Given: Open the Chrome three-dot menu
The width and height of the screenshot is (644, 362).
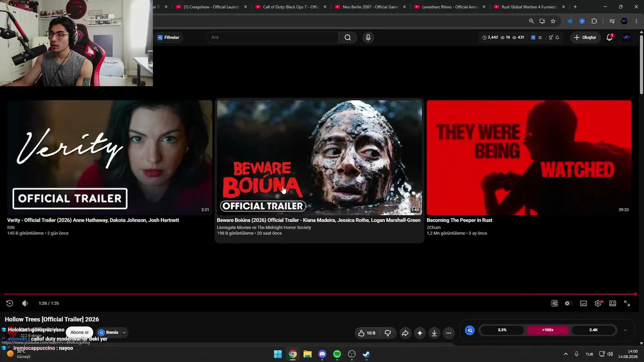Looking at the screenshot, I should [x=636, y=21].
